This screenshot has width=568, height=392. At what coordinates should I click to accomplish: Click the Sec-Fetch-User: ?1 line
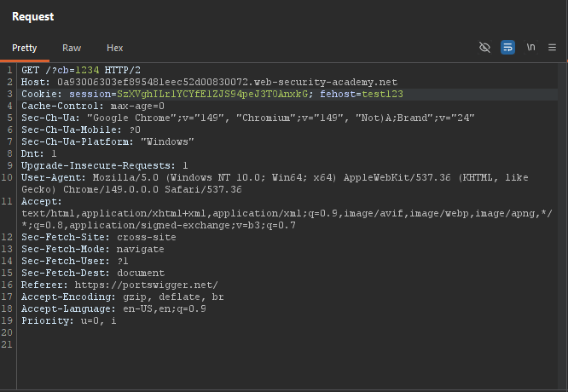[x=74, y=261]
